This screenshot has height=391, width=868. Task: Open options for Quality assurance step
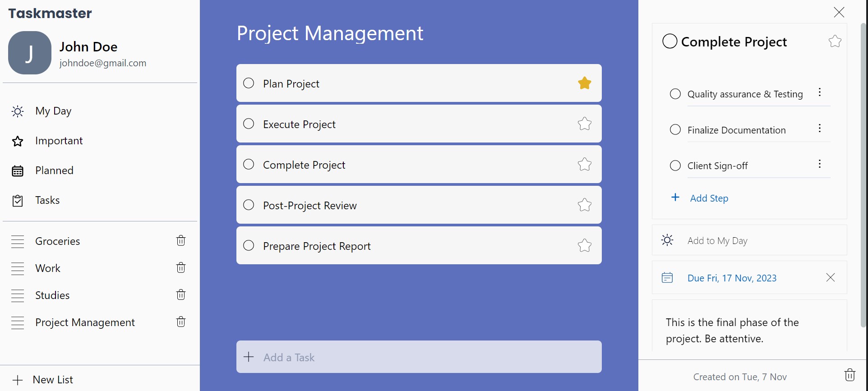pyautogui.click(x=820, y=92)
